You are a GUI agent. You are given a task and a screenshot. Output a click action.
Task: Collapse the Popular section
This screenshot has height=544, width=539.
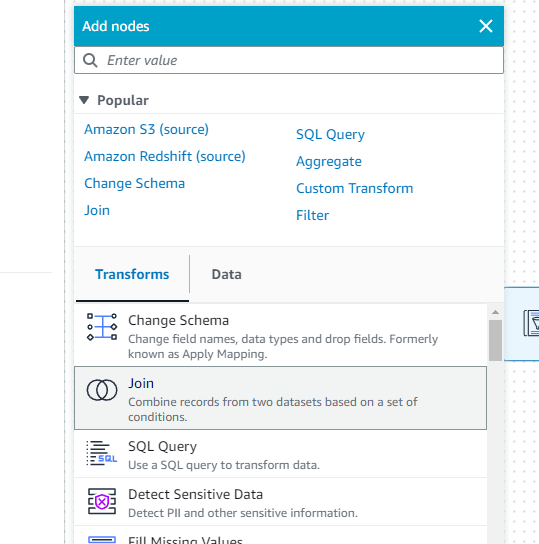click(84, 100)
